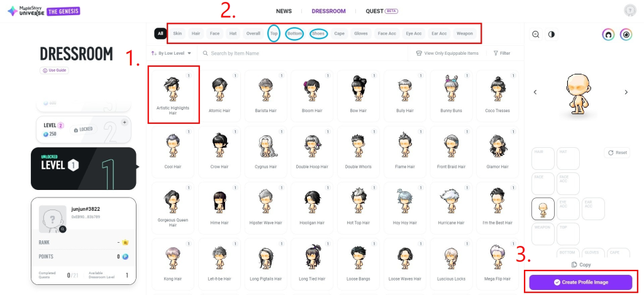
Task: Select the All category filter
Action: click(x=160, y=34)
